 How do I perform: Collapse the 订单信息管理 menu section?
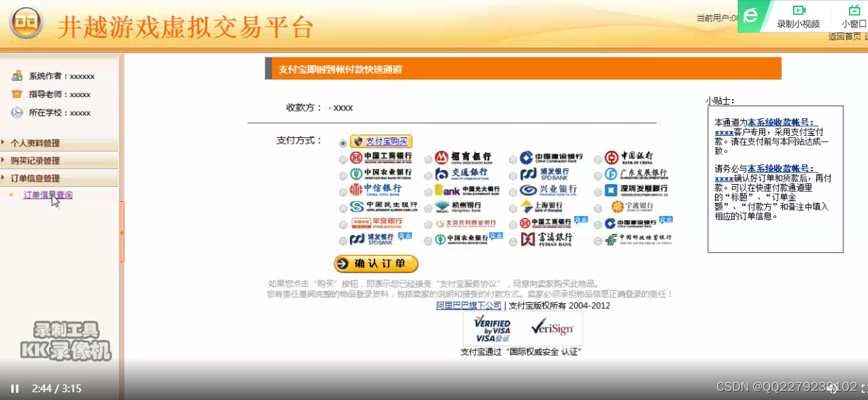tap(59, 178)
